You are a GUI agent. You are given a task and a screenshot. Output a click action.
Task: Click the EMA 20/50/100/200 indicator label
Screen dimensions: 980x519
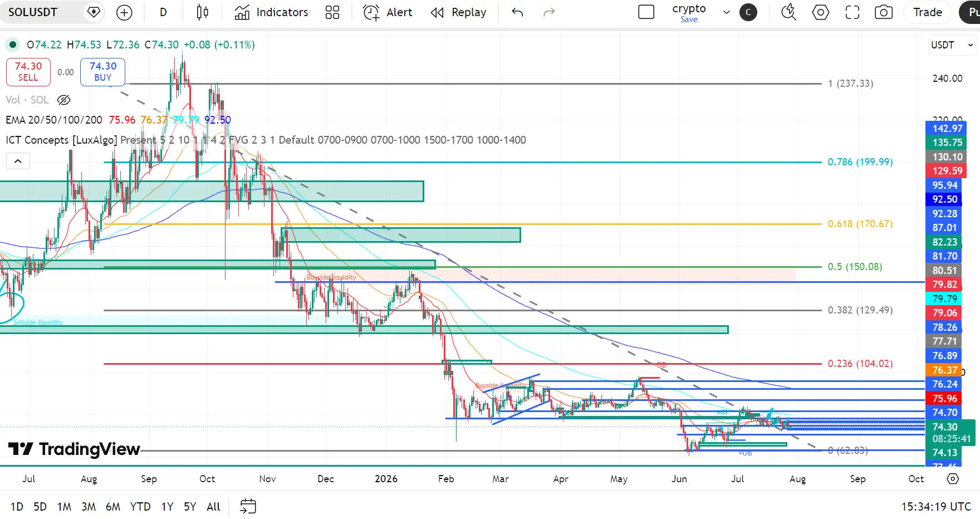tap(54, 120)
